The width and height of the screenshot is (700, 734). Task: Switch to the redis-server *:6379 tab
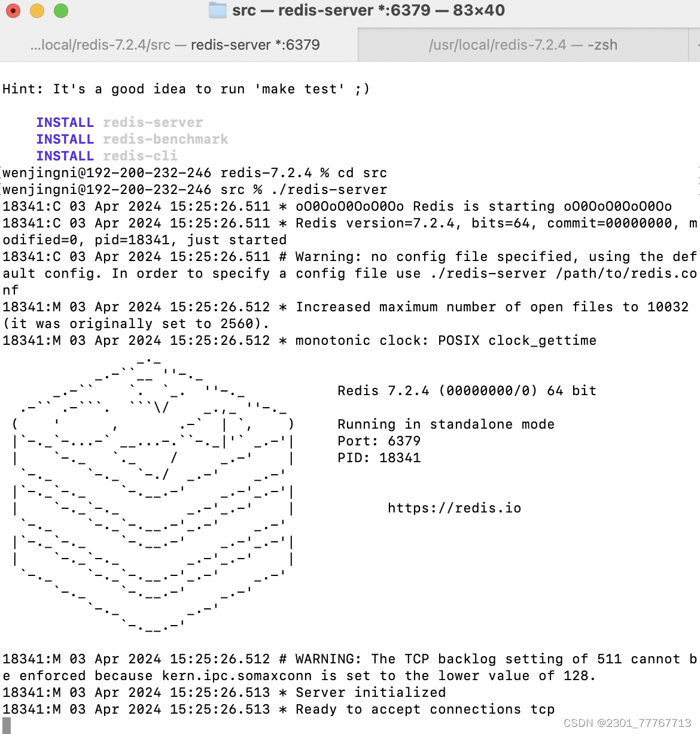179,45
